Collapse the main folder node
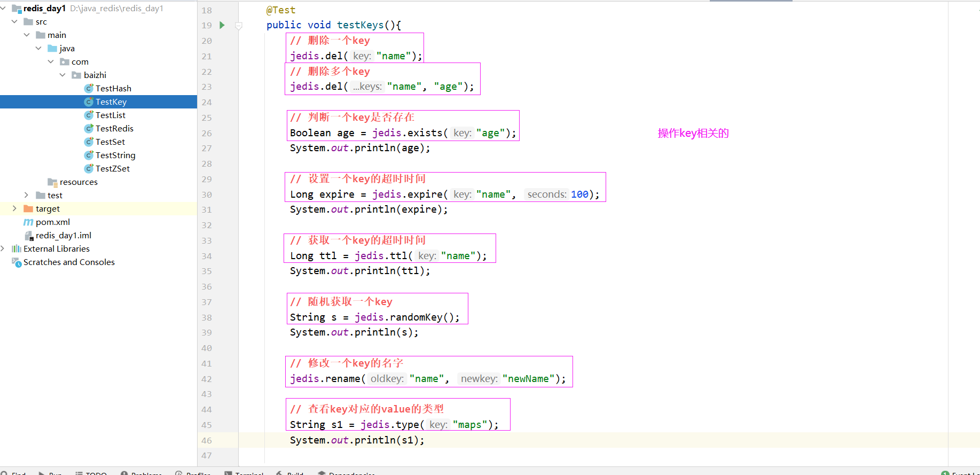Image resolution: width=980 pixels, height=475 pixels. [x=27, y=35]
